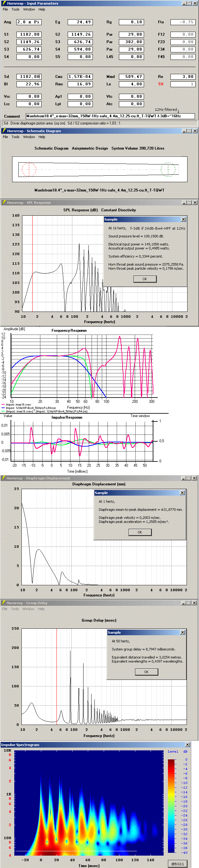The width and height of the screenshot is (199, 868).
Task: Select the F12 input field
Action: [183, 34]
